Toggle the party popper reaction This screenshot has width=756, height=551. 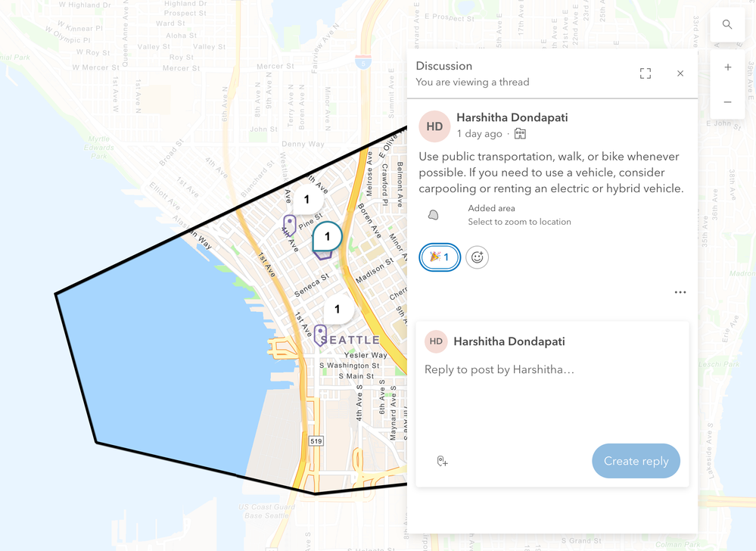point(440,257)
